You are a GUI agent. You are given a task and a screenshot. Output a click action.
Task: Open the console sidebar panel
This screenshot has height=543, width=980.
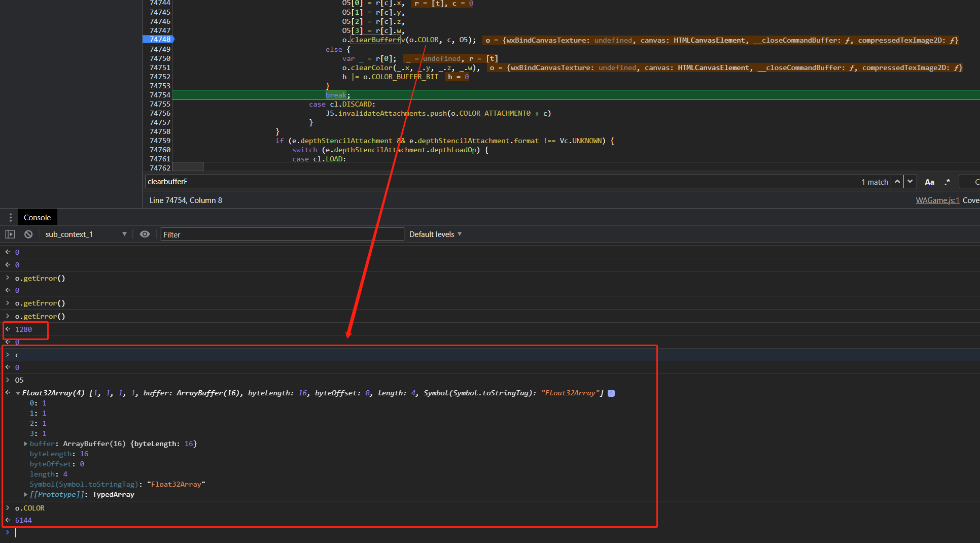click(x=10, y=234)
